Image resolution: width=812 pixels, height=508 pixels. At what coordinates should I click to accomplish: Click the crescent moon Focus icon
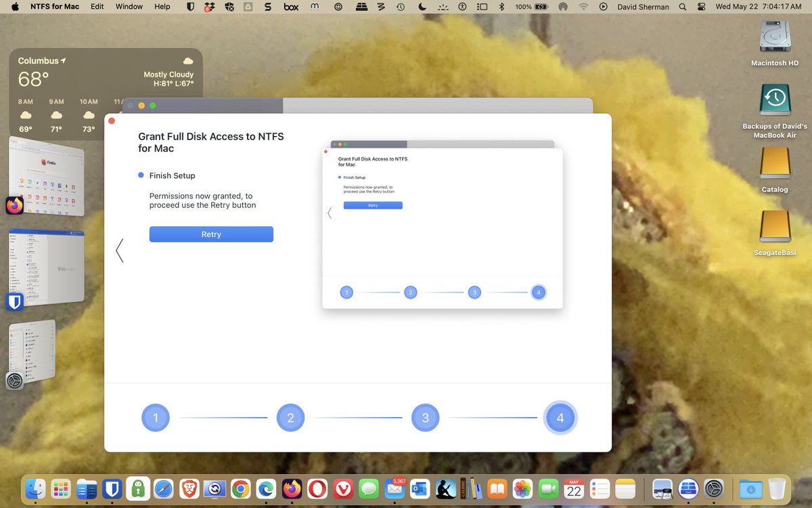coord(422,7)
